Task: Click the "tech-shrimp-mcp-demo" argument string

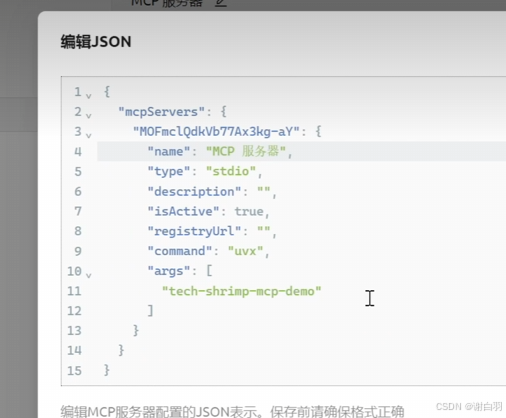Action: 242,291
